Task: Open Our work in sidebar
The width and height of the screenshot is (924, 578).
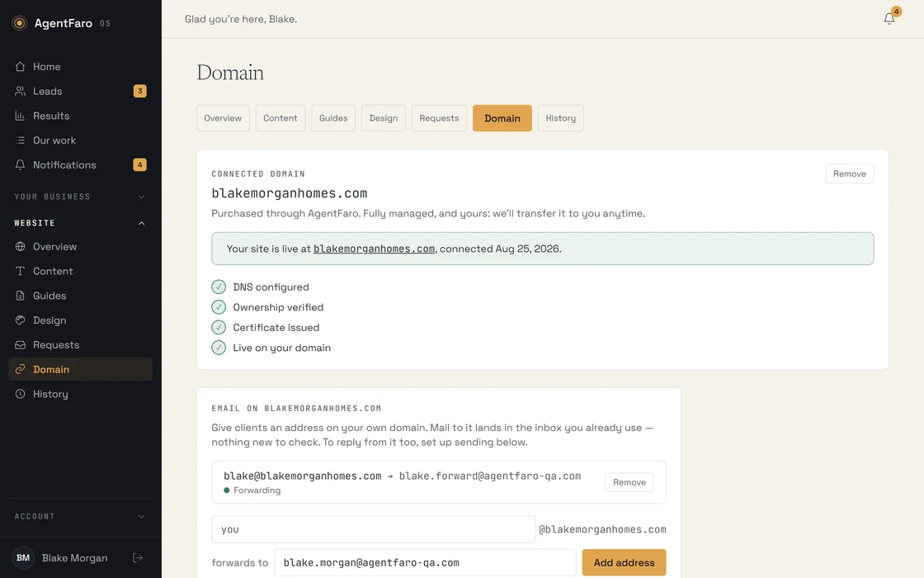Action: point(81,140)
